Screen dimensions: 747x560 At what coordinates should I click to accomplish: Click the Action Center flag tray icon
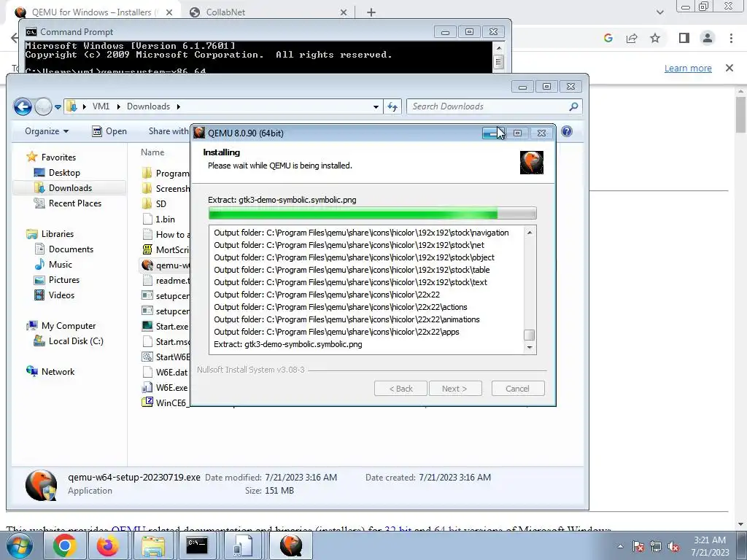pyautogui.click(x=638, y=546)
